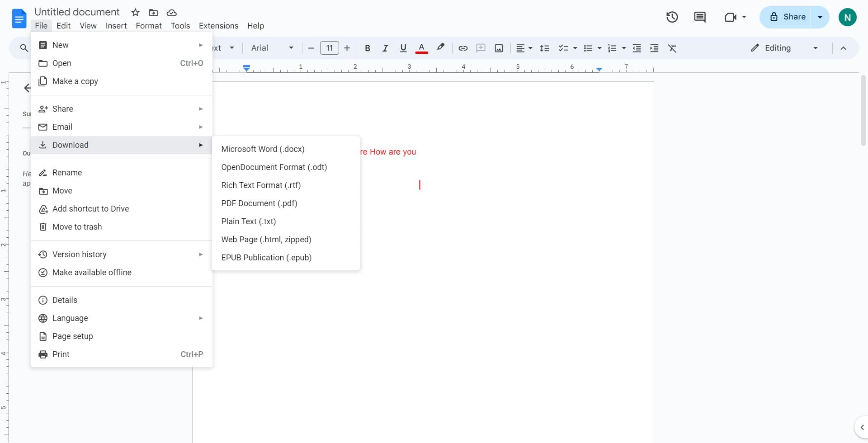Image resolution: width=868 pixels, height=443 pixels.
Task: Select Microsoft Word (.docx) from the Download submenu
Action: tap(263, 149)
